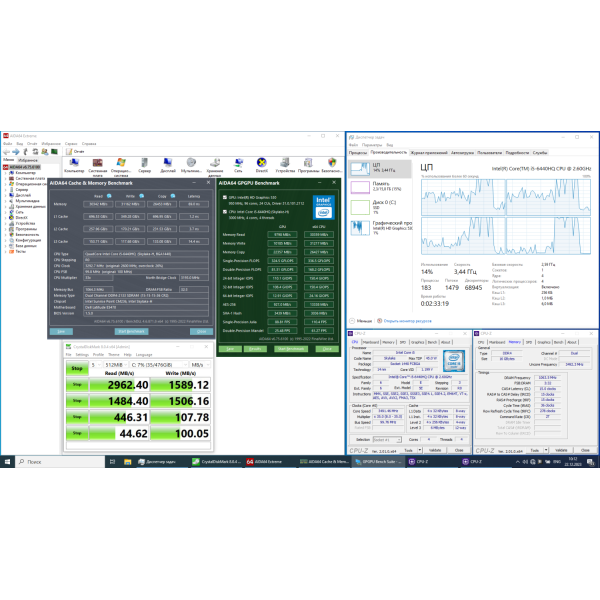This screenshot has height=600, width=600.
Task: Click the Back arrow in AIDA64 toolbar
Action: tap(6, 152)
